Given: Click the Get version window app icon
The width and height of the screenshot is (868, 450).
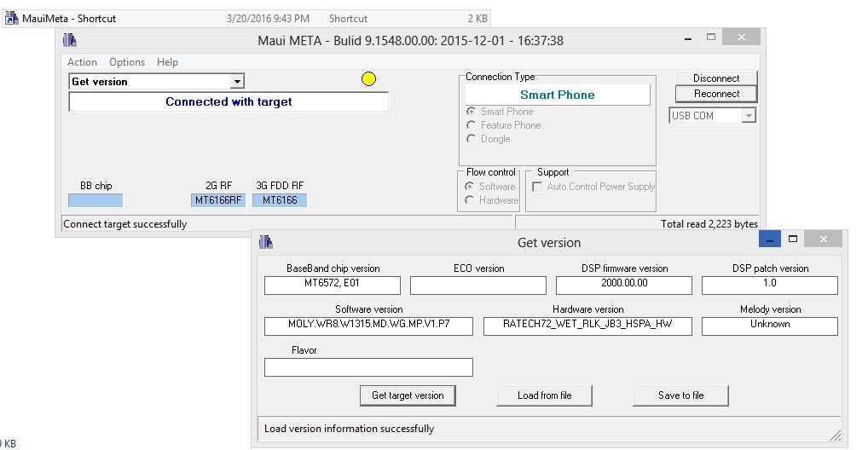Looking at the screenshot, I should point(265,242).
